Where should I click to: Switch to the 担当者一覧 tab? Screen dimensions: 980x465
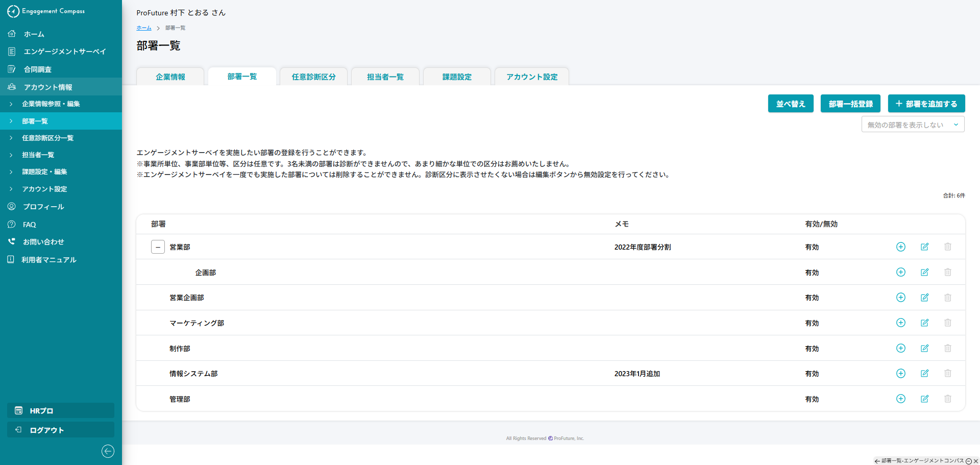click(x=385, y=77)
